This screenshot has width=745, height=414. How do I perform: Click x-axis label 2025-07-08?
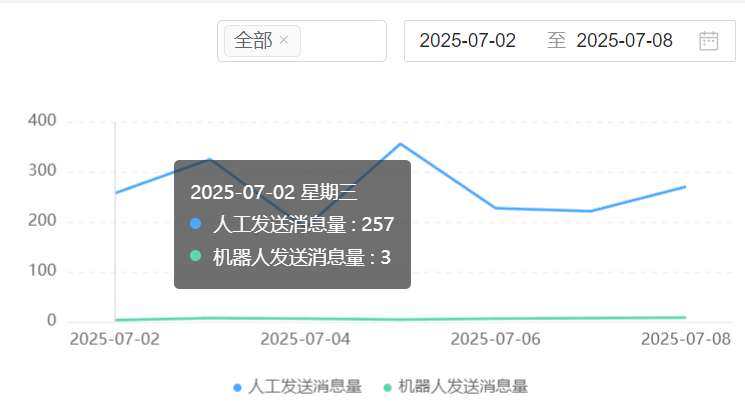click(686, 339)
